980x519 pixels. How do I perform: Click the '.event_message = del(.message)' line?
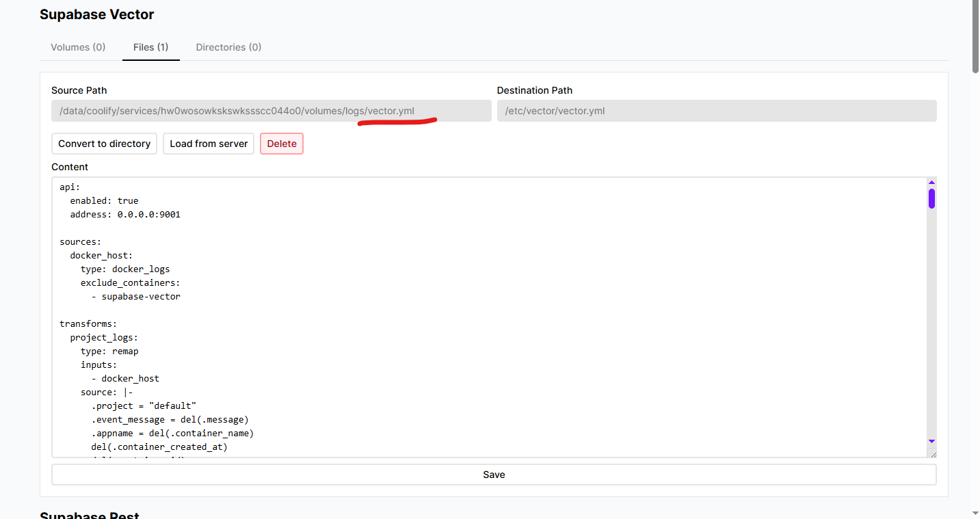(170, 420)
